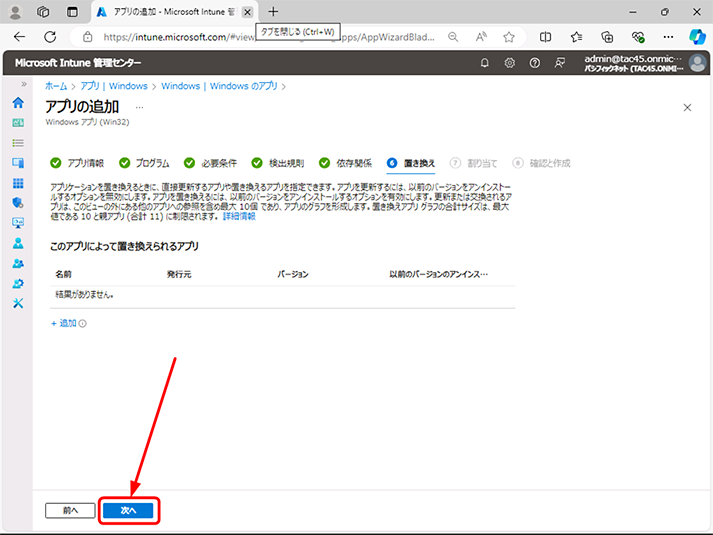Image resolution: width=713 pixels, height=535 pixels.
Task: Reload the page with refresh icon
Action: click(50, 37)
